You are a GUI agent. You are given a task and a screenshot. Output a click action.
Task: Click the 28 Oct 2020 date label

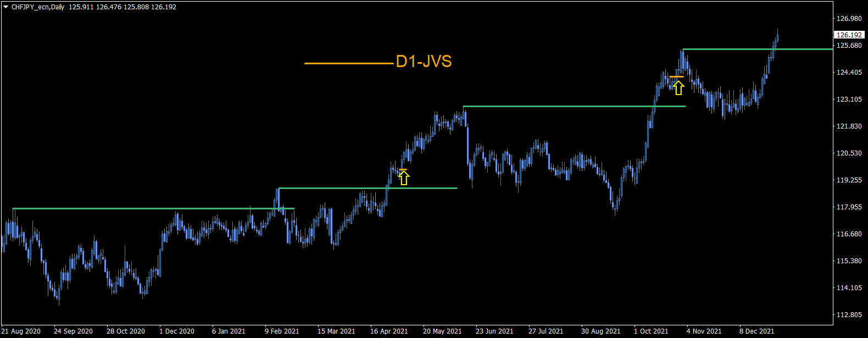(126, 331)
